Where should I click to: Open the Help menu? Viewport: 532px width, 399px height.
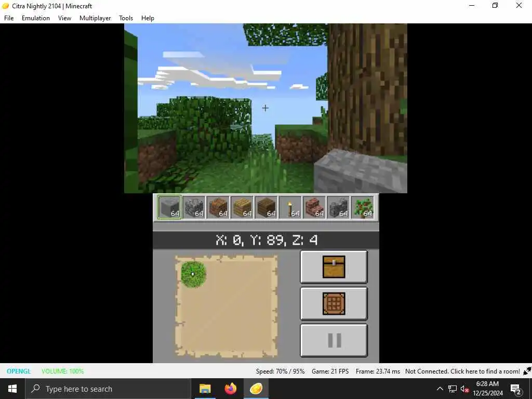coord(148,18)
